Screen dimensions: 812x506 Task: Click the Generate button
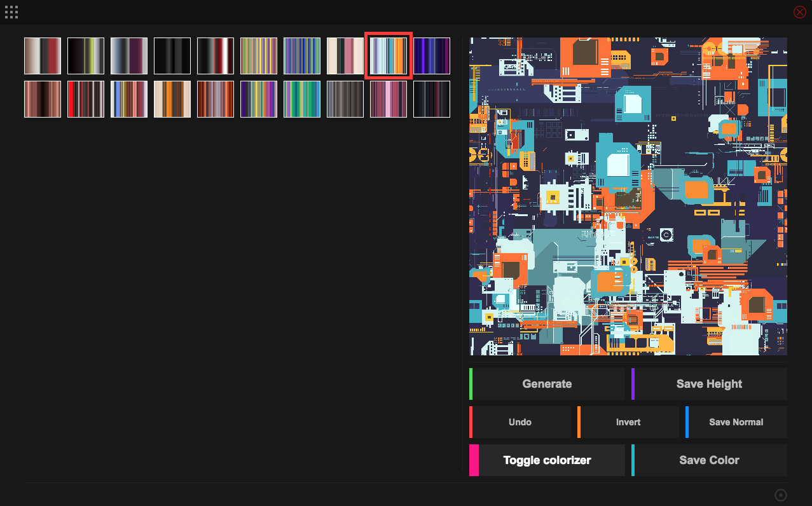[547, 384]
